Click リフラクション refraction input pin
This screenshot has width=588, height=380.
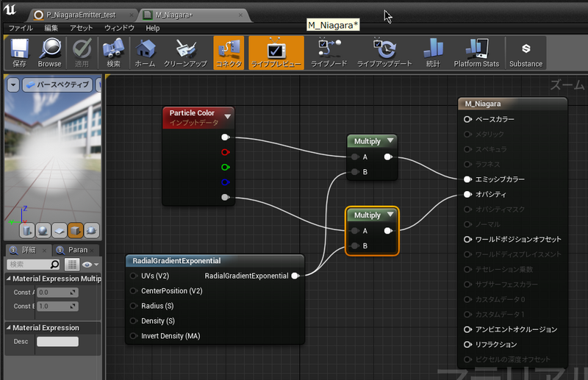click(467, 345)
